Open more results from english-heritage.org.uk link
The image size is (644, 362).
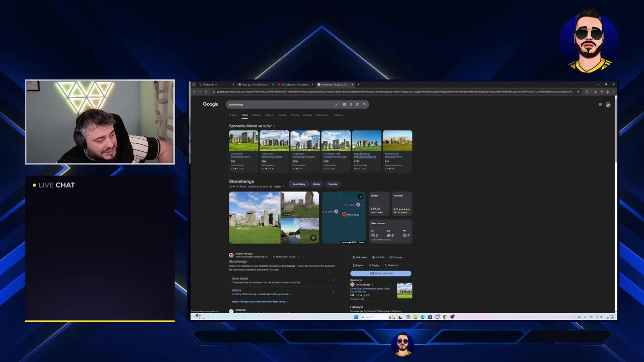tap(259, 302)
